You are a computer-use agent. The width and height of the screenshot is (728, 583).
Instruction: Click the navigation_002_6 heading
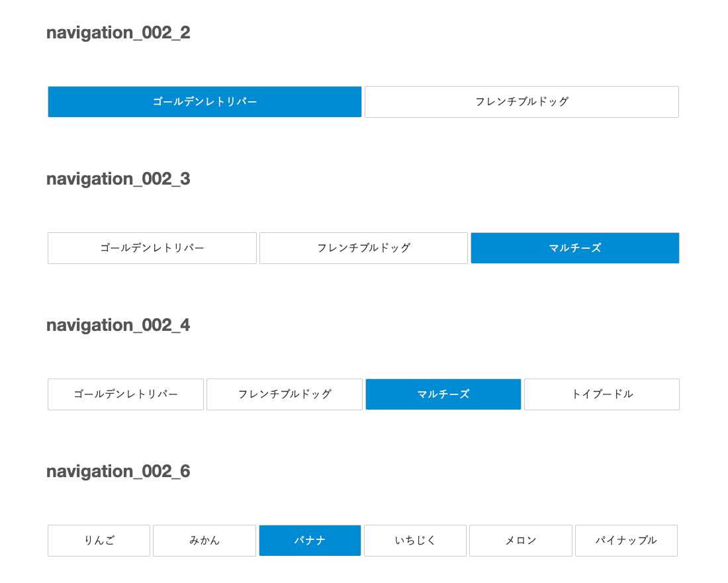point(118,472)
